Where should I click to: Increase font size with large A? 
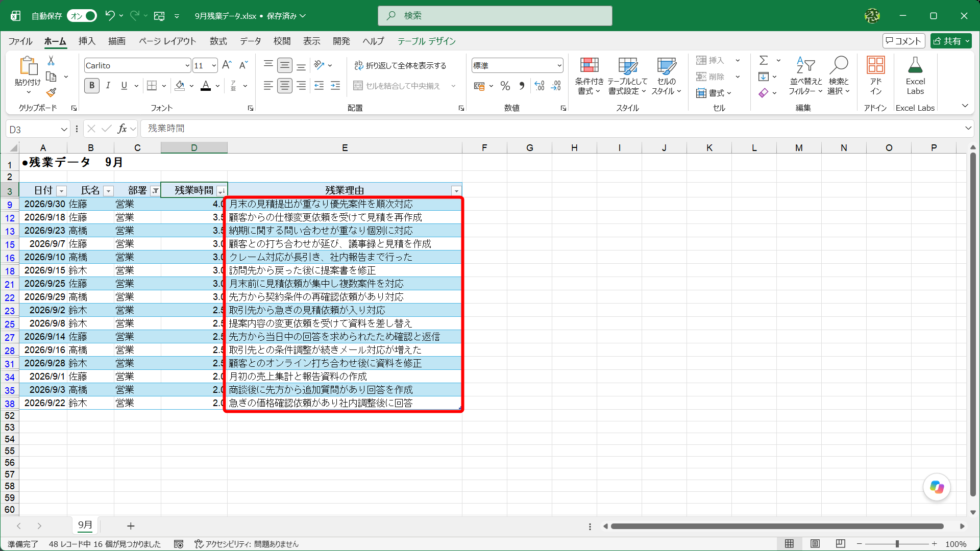[227, 65]
